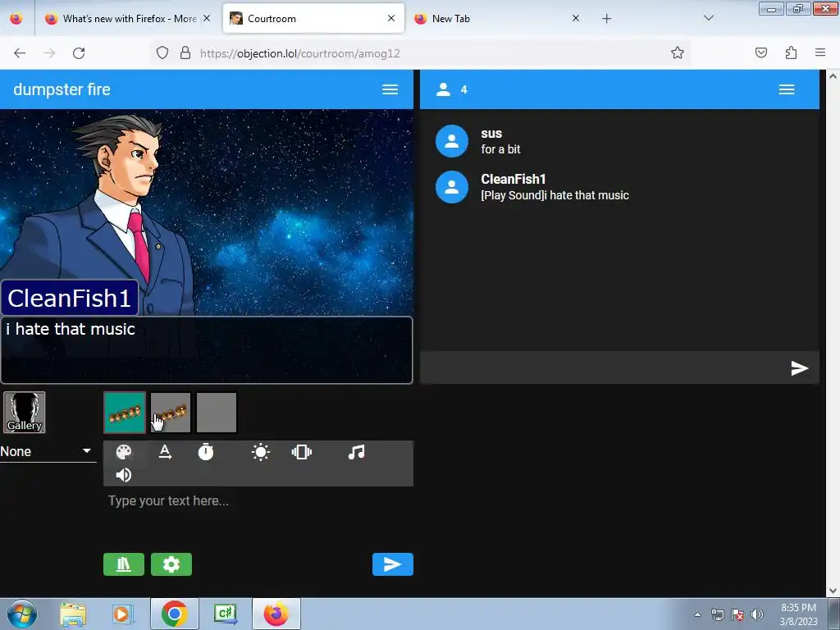Go back to the previous page
The width and height of the screenshot is (840, 630).
coord(20,53)
